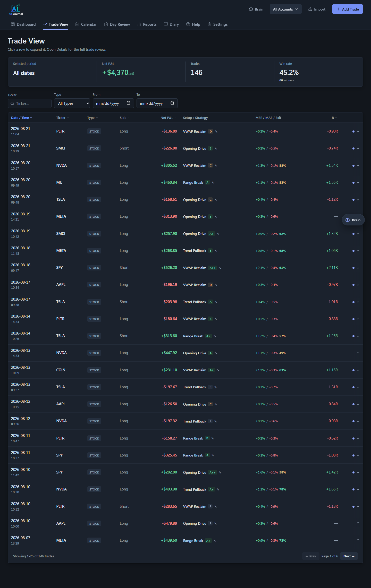Go to the Dashboard tab
The width and height of the screenshot is (371, 588).
[x=23, y=24]
